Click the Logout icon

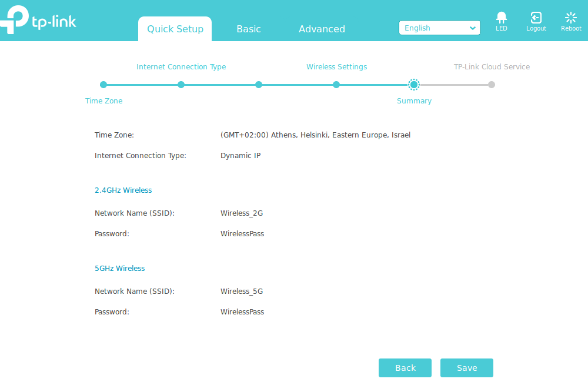click(536, 18)
